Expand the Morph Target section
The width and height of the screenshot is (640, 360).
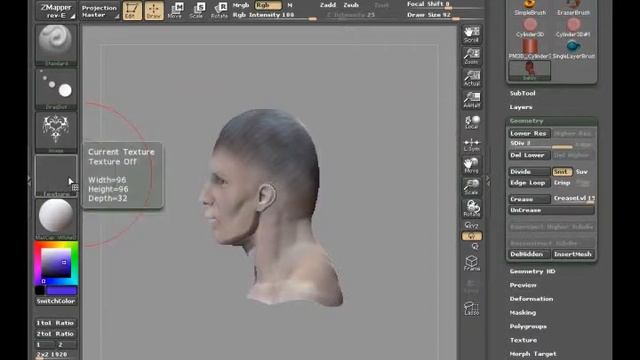(533, 354)
